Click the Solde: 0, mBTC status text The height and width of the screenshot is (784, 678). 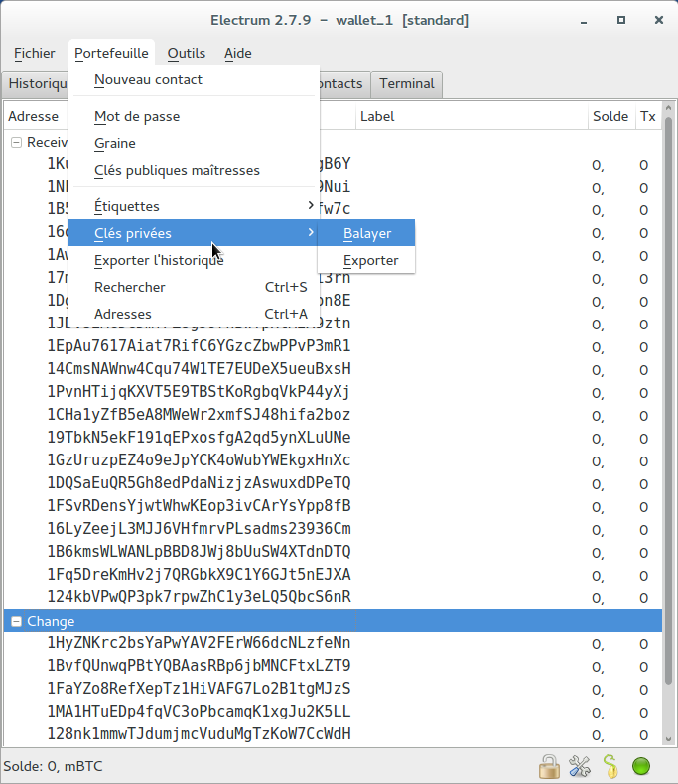point(53,766)
